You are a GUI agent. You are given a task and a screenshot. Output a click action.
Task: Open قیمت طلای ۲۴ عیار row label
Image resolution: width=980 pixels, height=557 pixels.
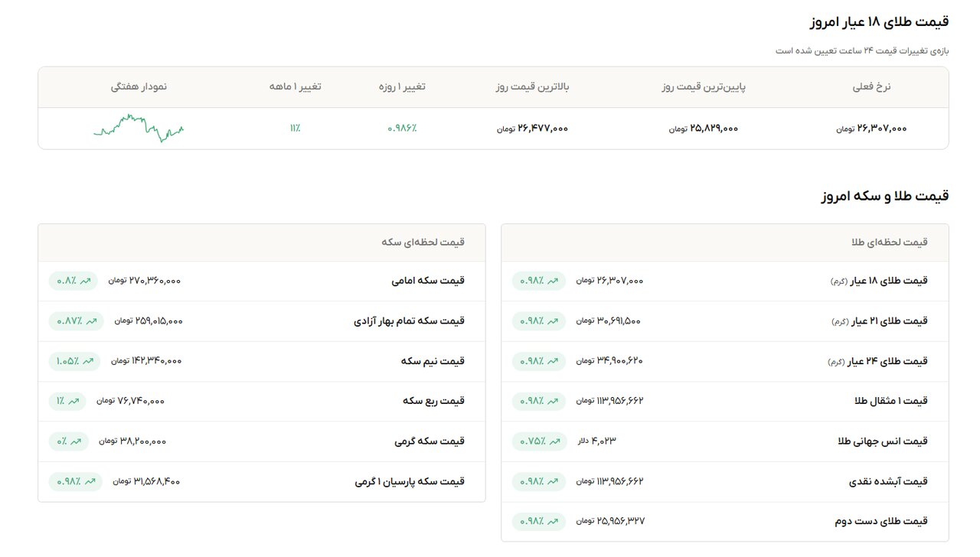pos(877,361)
